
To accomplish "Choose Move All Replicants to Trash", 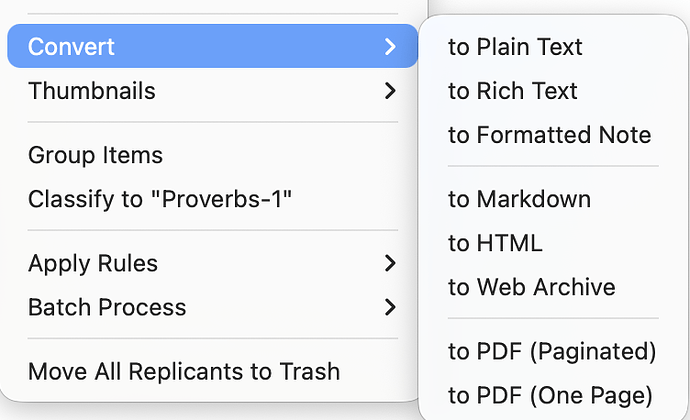I will tap(184, 372).
